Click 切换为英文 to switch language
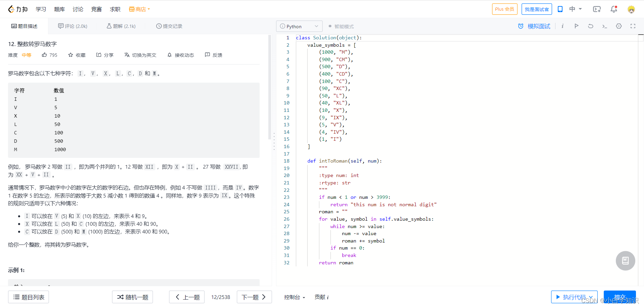Viewport: 644px width, 307px height. click(140, 55)
